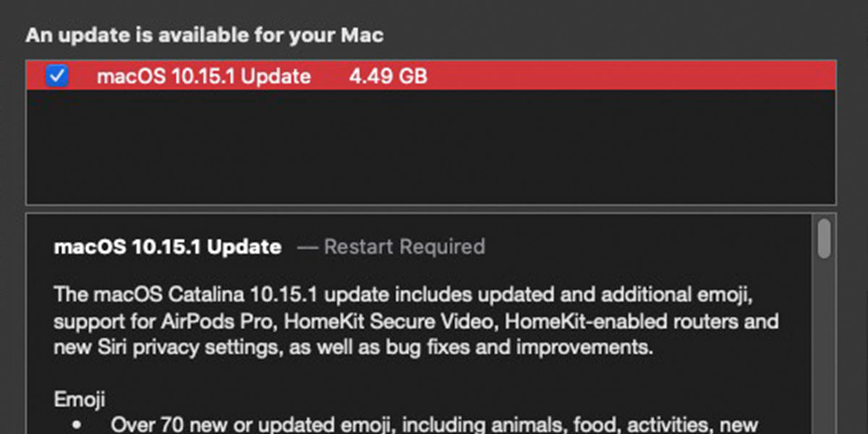Click the 'Over 70 new or updated emoji' line

point(433,424)
